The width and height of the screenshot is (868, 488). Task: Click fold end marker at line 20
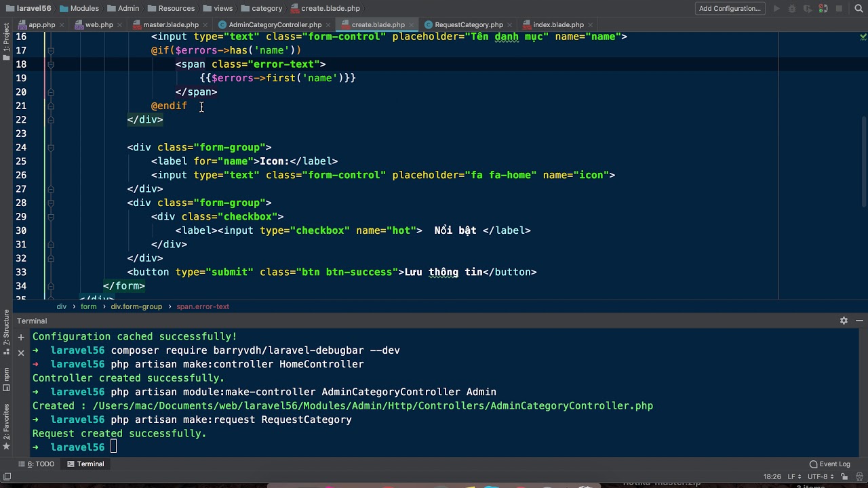(50, 92)
